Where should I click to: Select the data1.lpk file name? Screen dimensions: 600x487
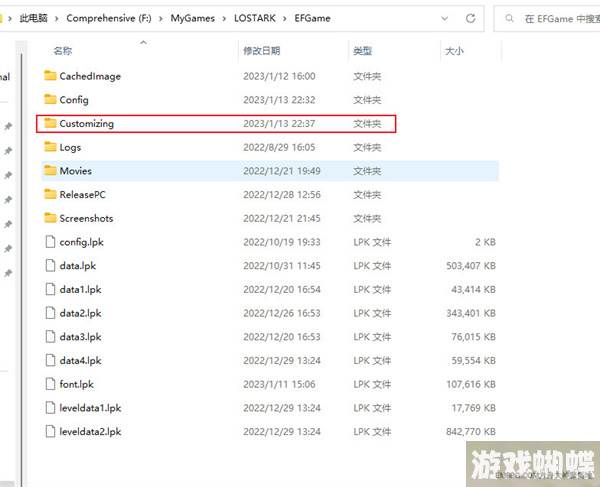[80, 290]
